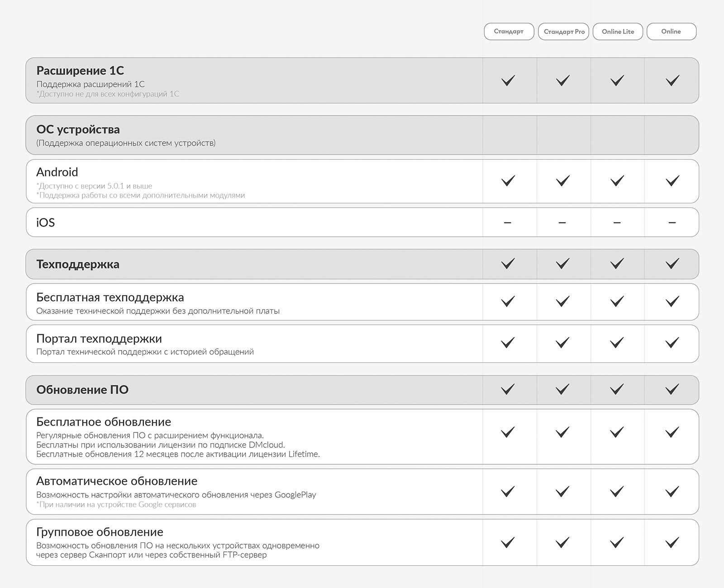Viewport: 724px width, 588px height.
Task: Click the iOS row label
Action: [45, 223]
